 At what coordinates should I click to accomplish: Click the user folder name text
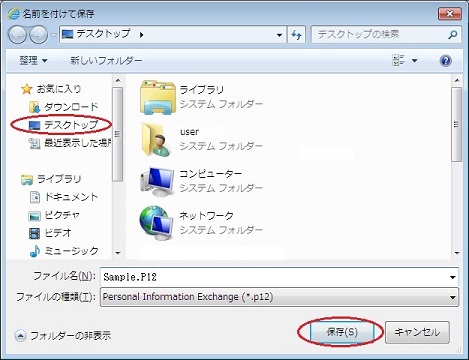point(189,132)
